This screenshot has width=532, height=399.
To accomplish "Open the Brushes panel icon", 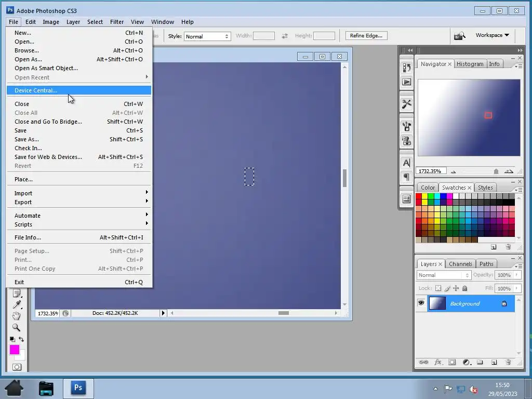I will (406, 126).
